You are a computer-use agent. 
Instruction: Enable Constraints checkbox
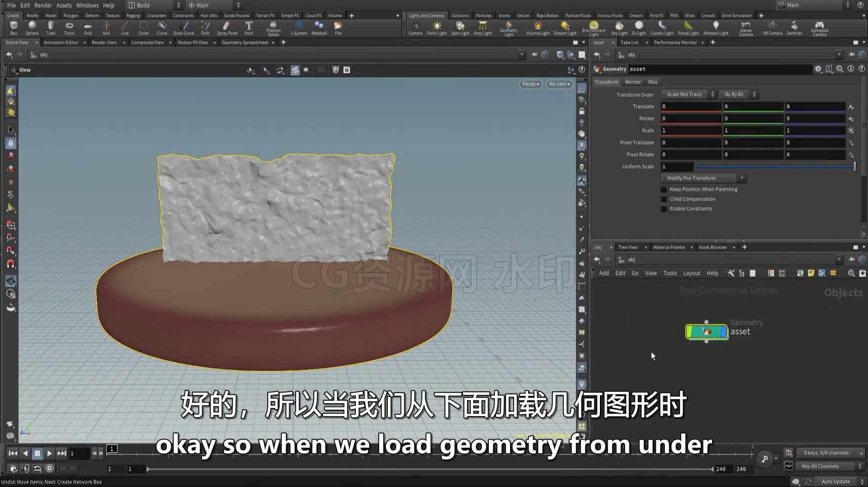pos(664,209)
